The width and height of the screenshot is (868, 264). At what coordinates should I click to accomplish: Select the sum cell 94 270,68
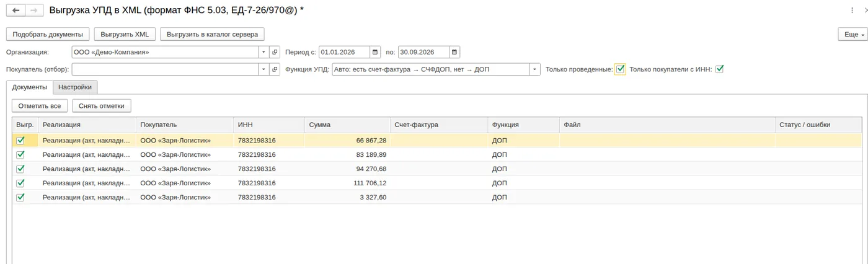[347, 169]
